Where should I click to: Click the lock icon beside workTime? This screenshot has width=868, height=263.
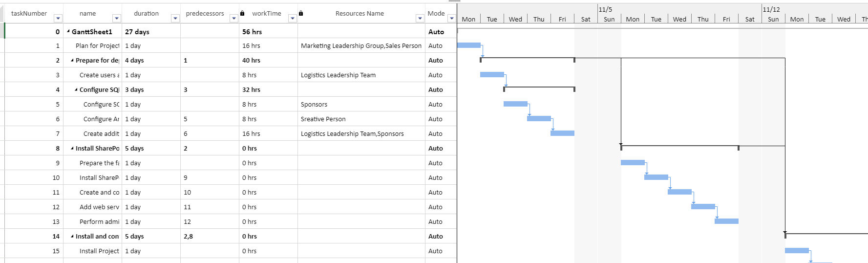point(242,13)
